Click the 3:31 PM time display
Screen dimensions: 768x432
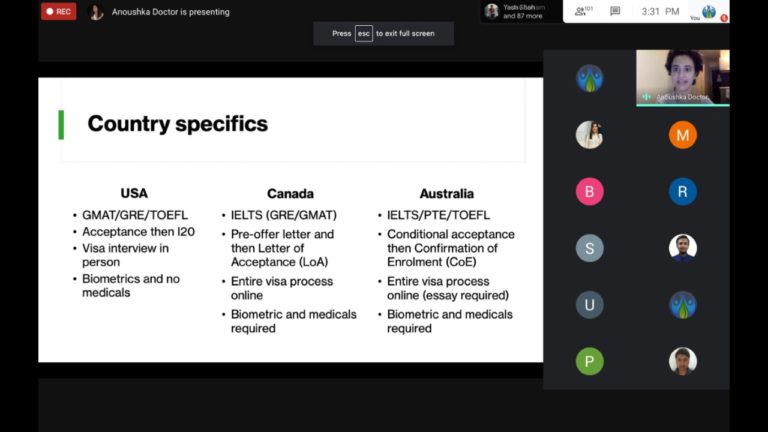[x=660, y=11]
